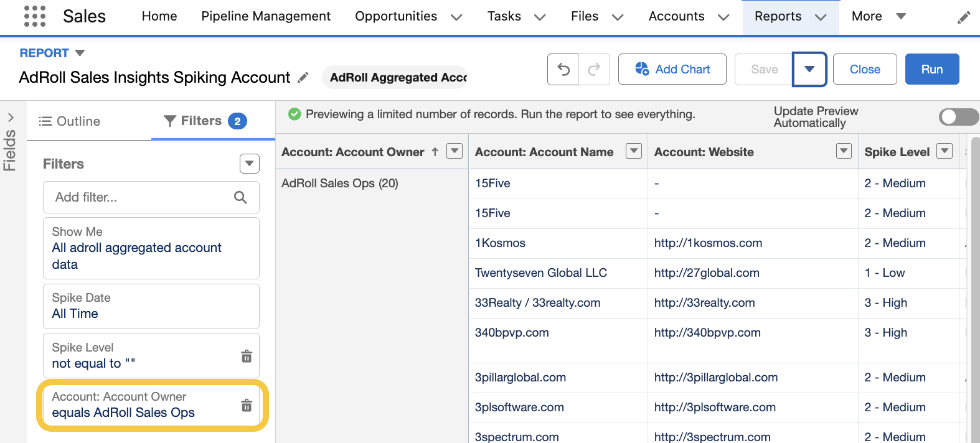
Task: Remove the Account Owner filter
Action: pos(247,405)
